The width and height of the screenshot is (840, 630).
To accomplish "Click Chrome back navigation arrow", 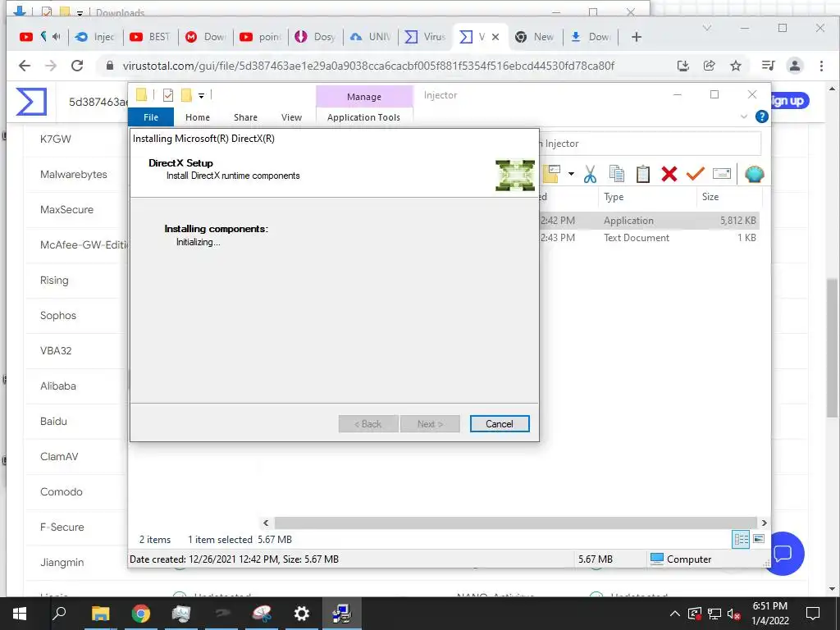I will pyautogui.click(x=25, y=66).
